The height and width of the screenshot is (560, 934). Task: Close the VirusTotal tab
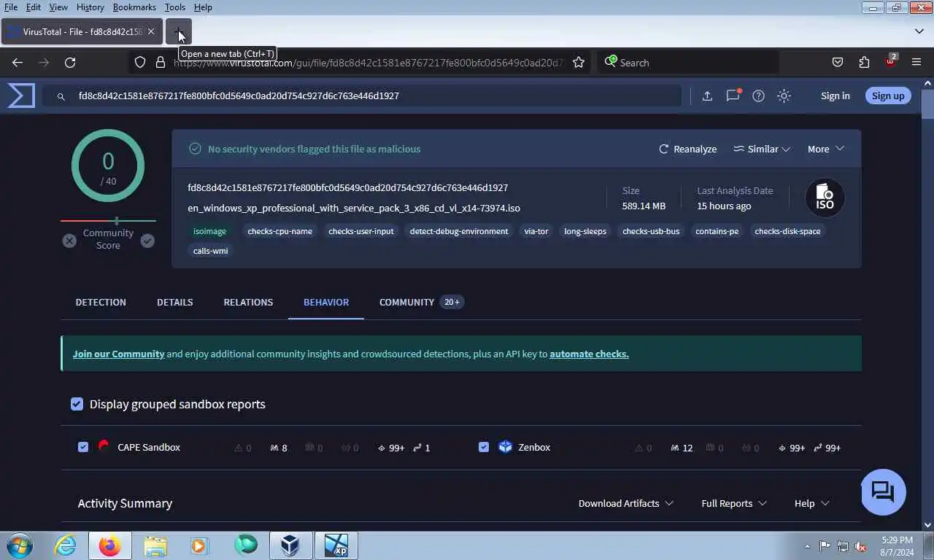point(151,32)
